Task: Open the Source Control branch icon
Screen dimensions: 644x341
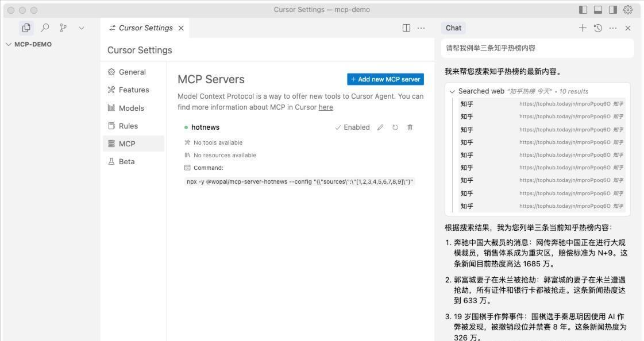Action: 63,28
